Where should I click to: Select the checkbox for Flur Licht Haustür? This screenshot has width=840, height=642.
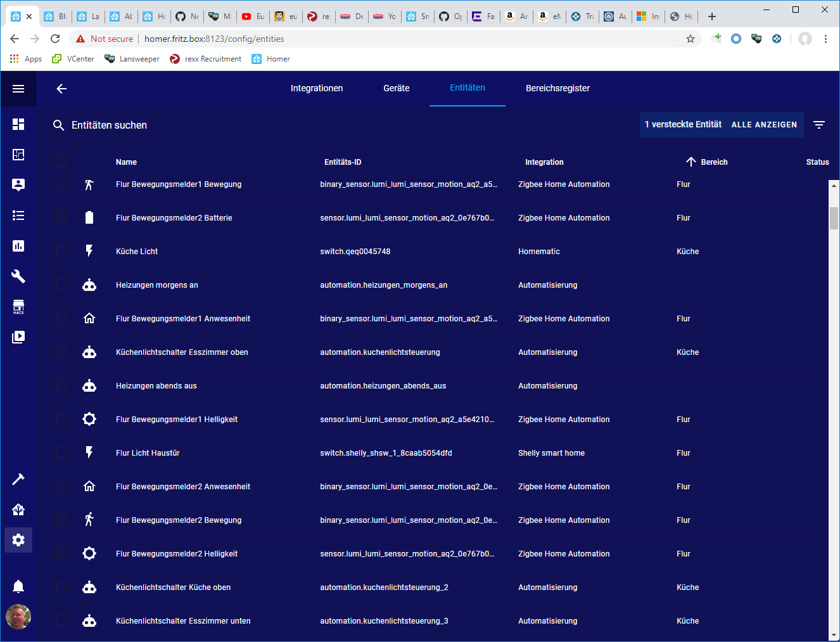(61, 453)
